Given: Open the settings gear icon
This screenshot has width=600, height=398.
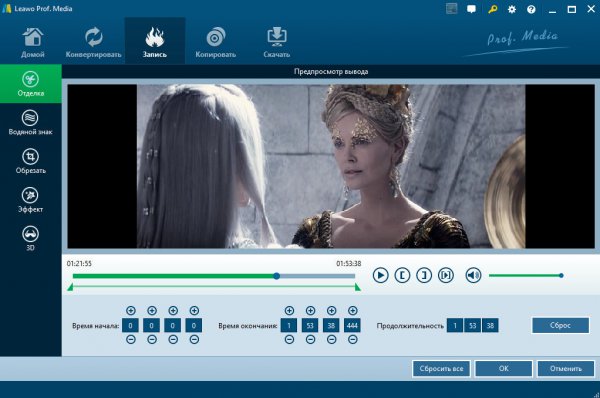Looking at the screenshot, I should coord(512,10).
